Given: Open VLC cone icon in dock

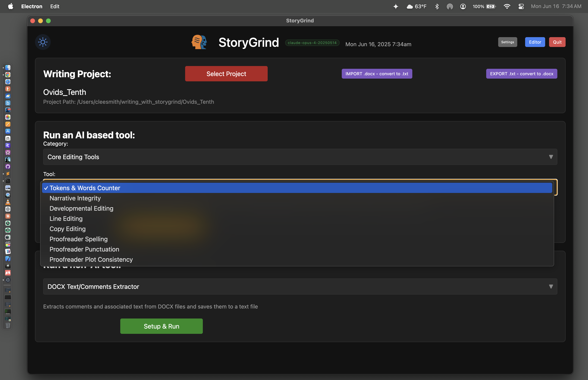Looking at the screenshot, I should point(8,202).
